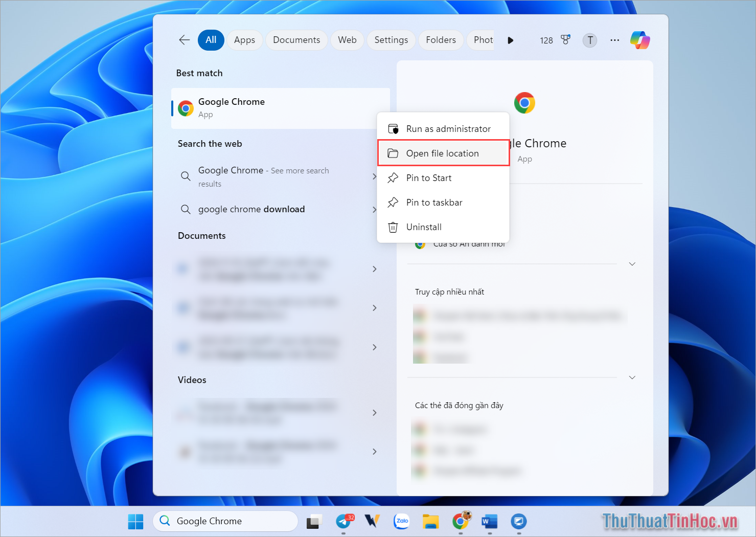Choose Run as administrator for Chrome
This screenshot has height=537, width=756.
448,128
